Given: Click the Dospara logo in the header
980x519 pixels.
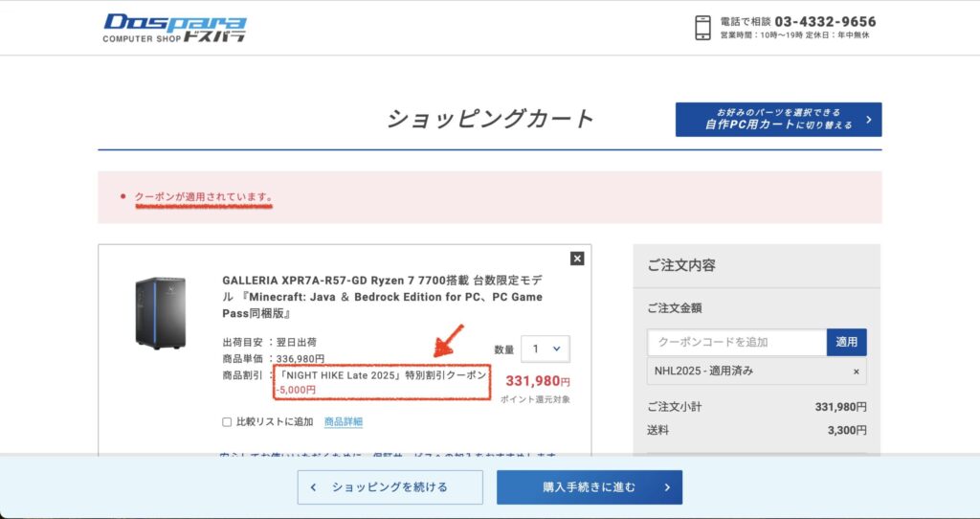Looking at the screenshot, I should pos(174,27).
